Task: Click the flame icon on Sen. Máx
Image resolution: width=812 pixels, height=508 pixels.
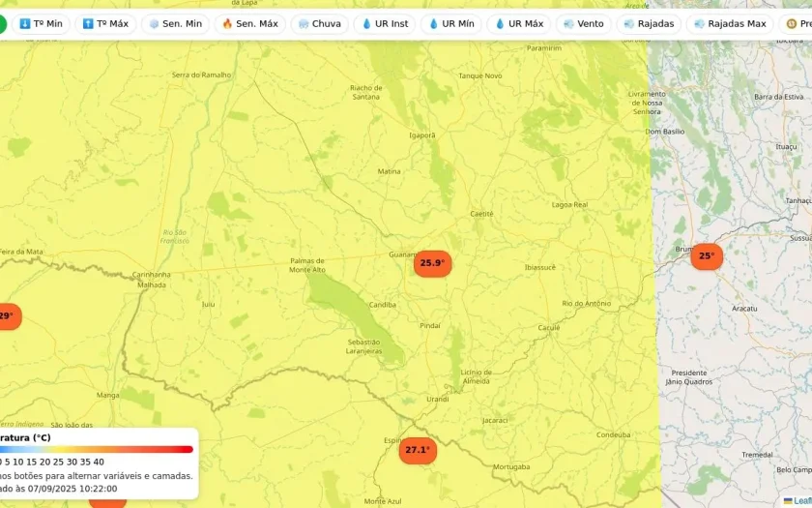Action: pos(227,24)
